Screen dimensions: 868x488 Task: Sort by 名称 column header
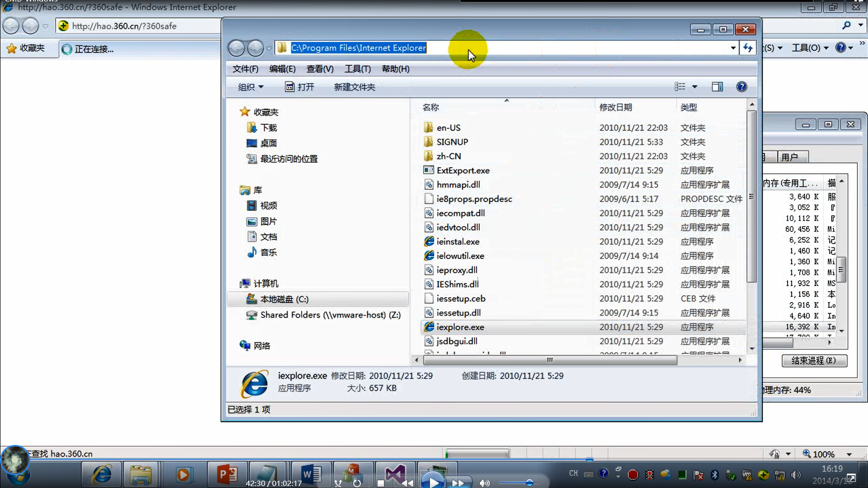point(430,107)
